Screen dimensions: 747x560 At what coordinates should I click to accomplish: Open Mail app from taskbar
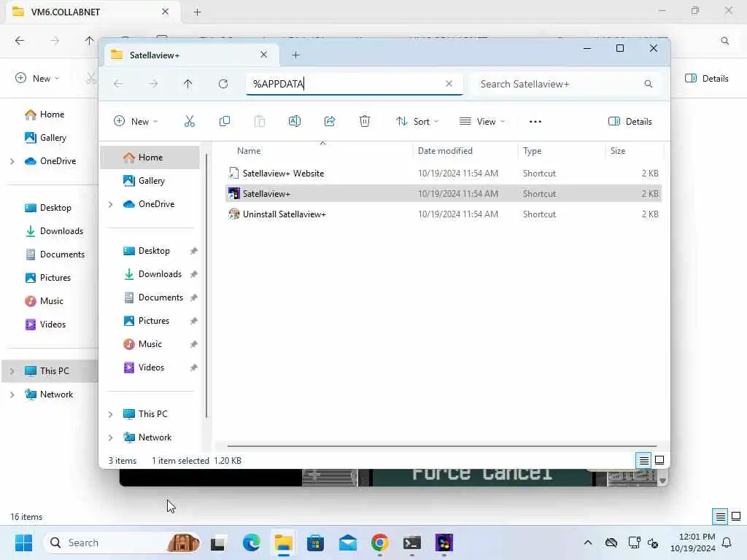(x=348, y=542)
